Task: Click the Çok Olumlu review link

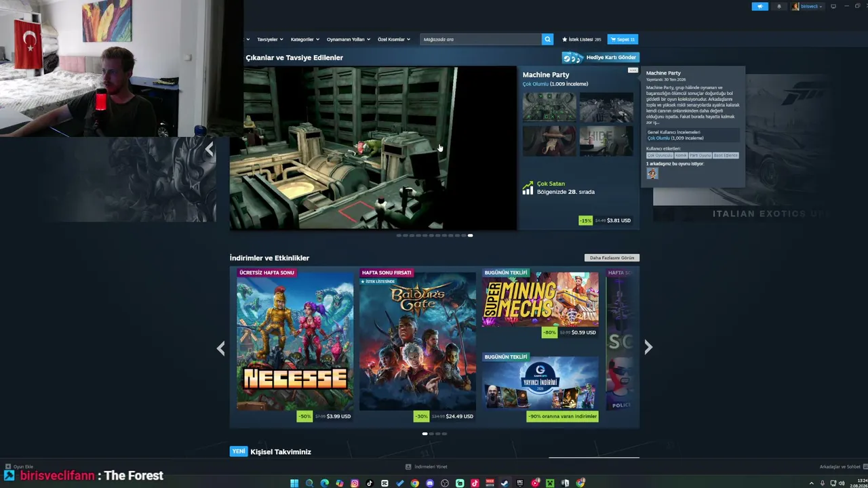Action: [535, 84]
